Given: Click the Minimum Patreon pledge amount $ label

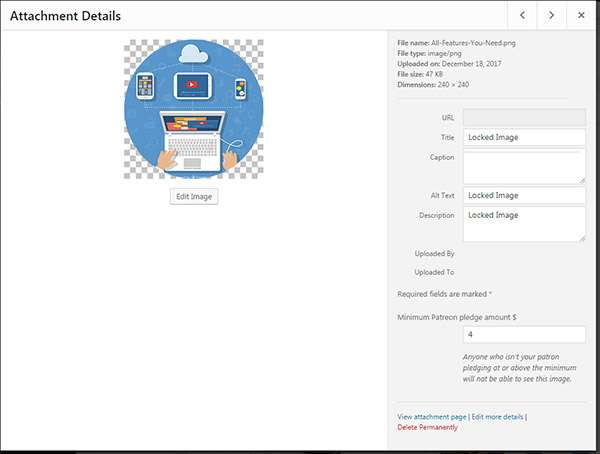Looking at the screenshot, I should pyautogui.click(x=457, y=317).
